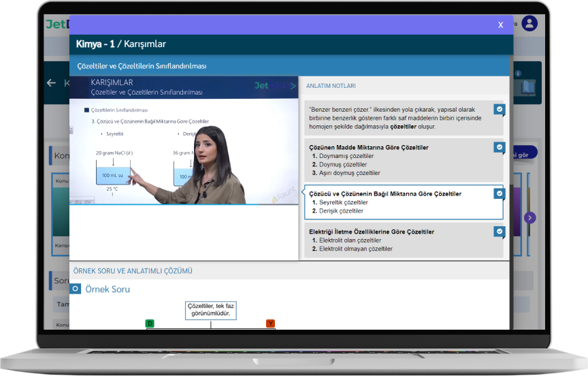This screenshot has height=376, width=588.
Task: Select Elektriği İletme Özelliklerine Göre Çözeltiler card
Action: pos(404,240)
